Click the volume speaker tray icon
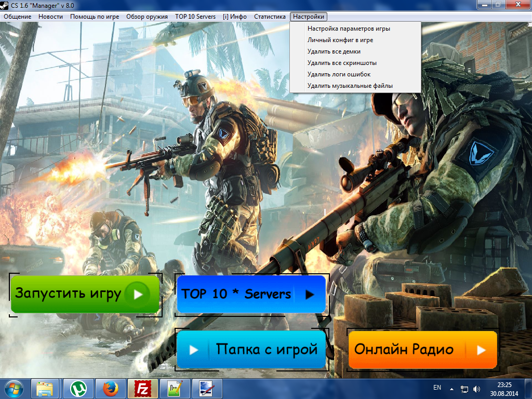 click(476, 389)
